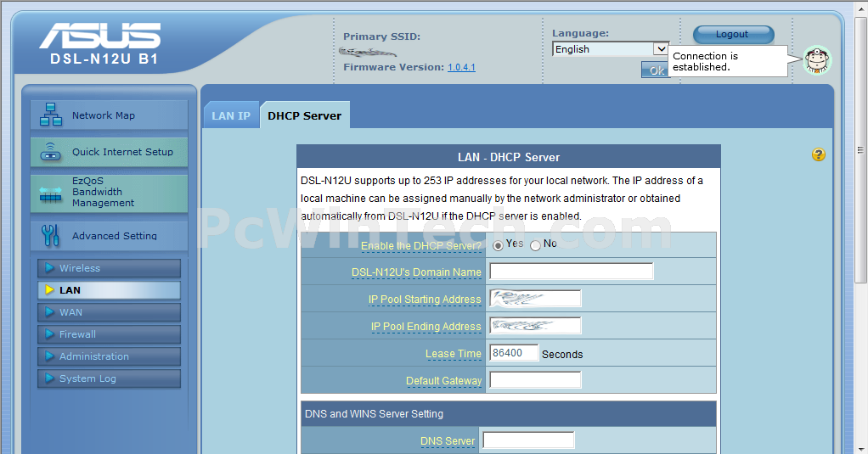
Task: Open the LAN settings menu
Action: (x=109, y=290)
